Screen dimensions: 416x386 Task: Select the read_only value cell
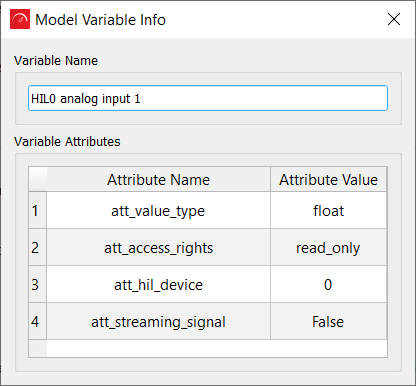click(x=328, y=247)
